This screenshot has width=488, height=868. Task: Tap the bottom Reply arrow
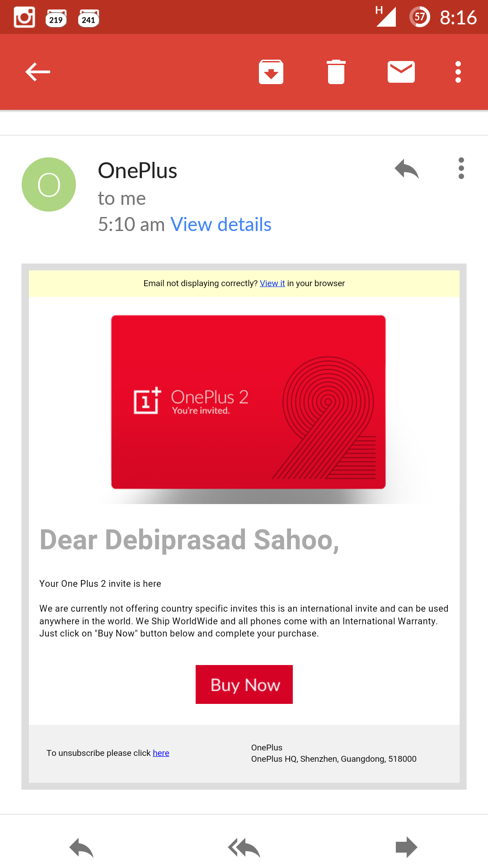click(81, 848)
